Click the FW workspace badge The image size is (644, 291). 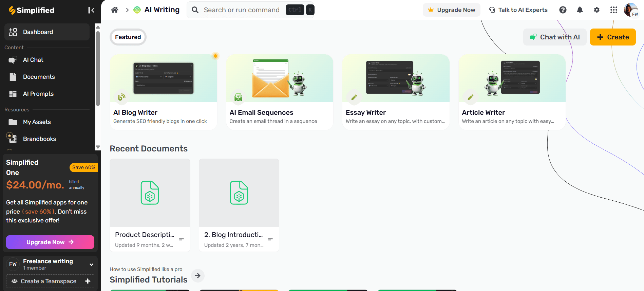[x=13, y=264]
